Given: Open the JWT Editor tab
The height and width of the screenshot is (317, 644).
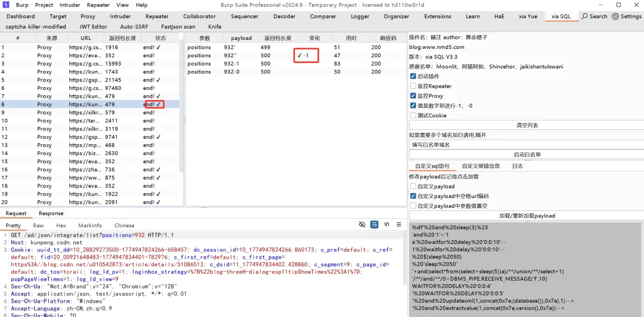Looking at the screenshot, I should tap(93, 26).
